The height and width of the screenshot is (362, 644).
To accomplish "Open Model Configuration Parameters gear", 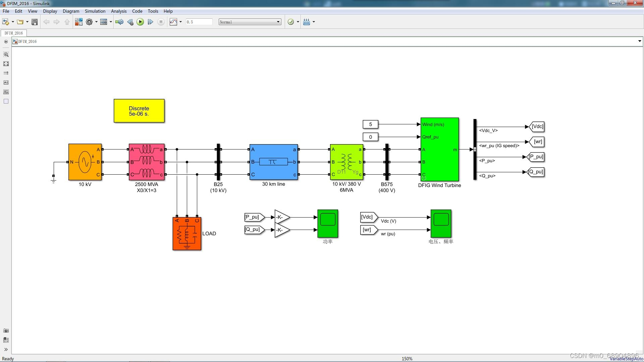I will 89,22.
